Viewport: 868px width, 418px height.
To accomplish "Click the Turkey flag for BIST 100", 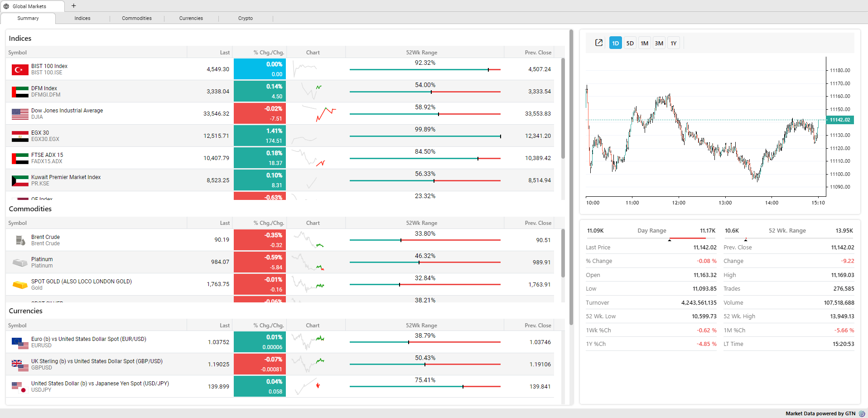I will pos(20,69).
